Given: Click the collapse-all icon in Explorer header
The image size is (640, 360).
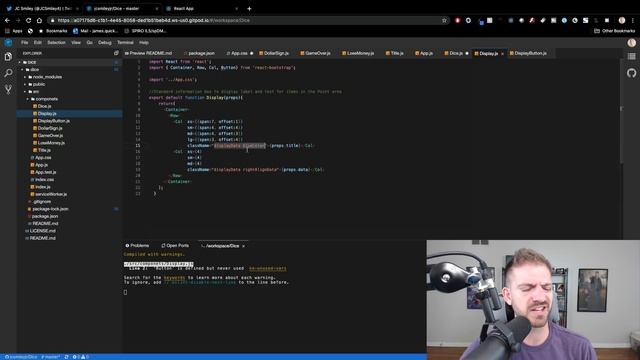Looking at the screenshot, I should point(116,53).
